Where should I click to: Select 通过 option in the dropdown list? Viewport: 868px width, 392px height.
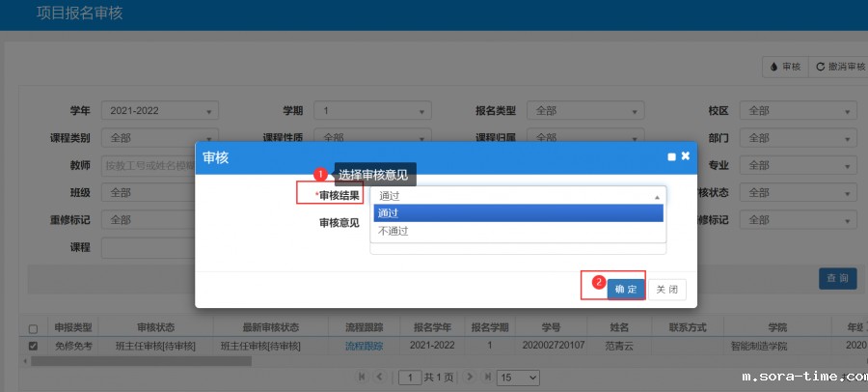coord(518,213)
